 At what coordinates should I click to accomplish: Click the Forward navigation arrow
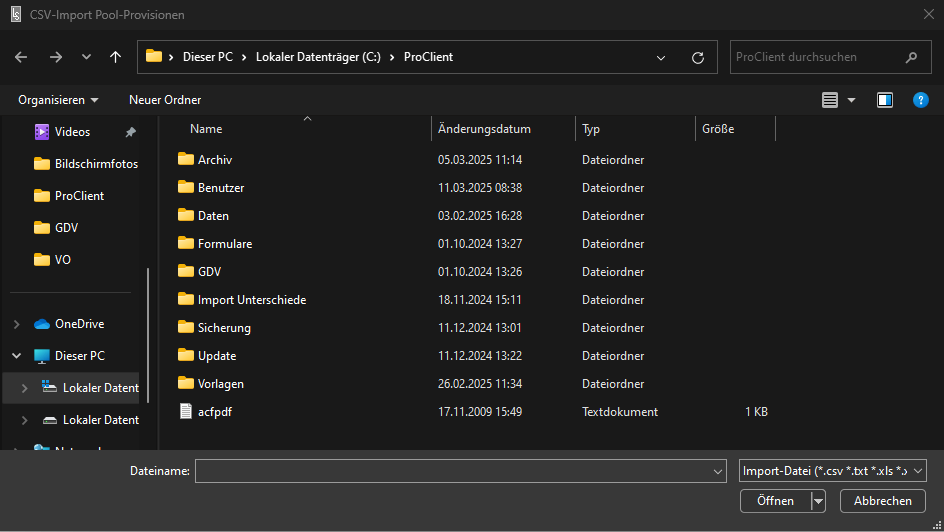coord(55,57)
